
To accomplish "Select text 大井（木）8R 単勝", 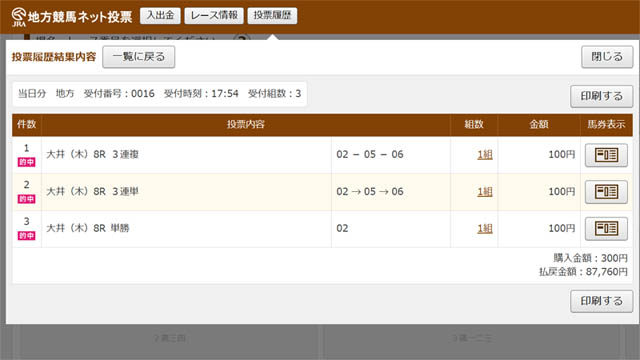I will [x=88, y=228].
